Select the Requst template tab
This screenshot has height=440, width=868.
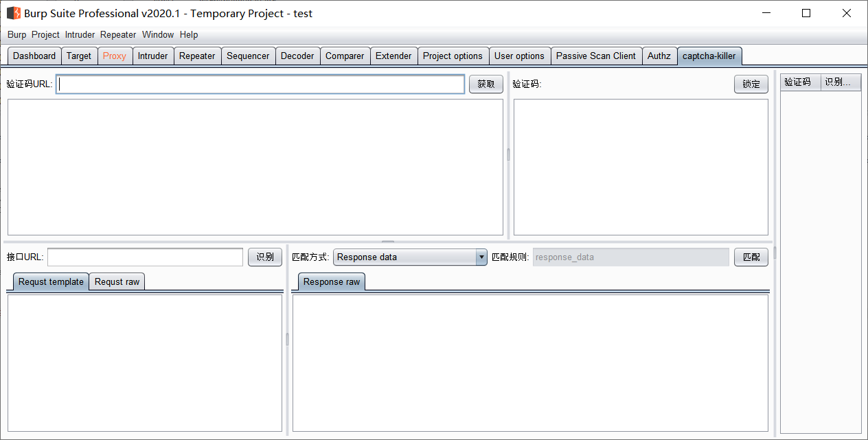pos(51,281)
